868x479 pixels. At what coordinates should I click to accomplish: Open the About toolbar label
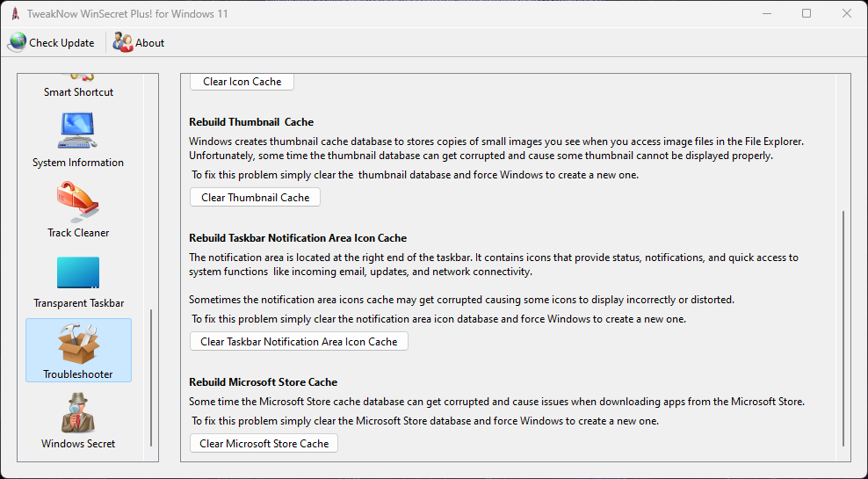coord(150,43)
